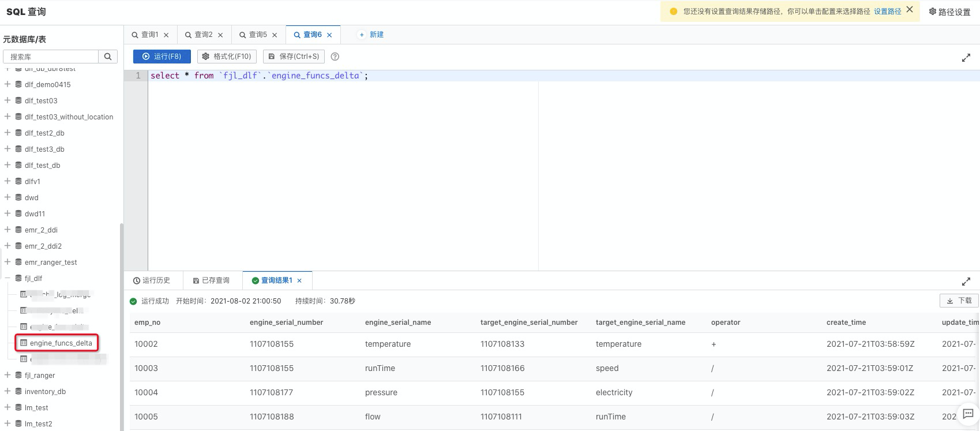Open 路径设置 path settings
The height and width of the screenshot is (431, 980).
[949, 12]
